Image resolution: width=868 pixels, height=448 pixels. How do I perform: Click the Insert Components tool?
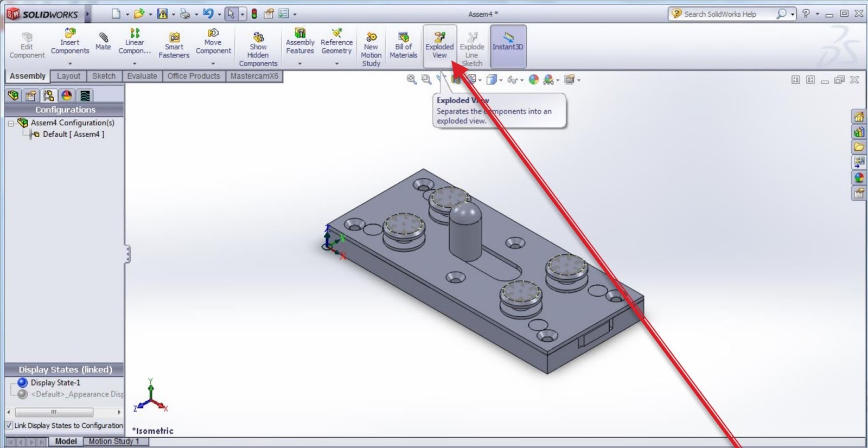[x=70, y=42]
